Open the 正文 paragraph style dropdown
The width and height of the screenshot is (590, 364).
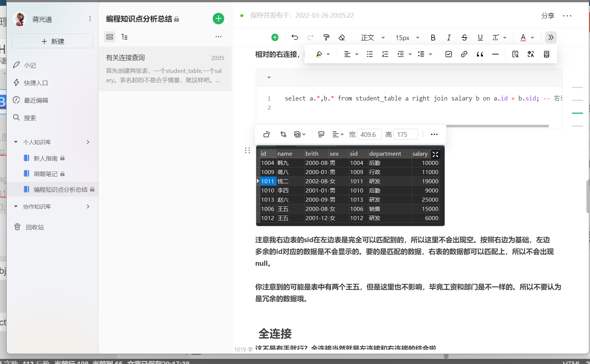pyautogui.click(x=372, y=37)
